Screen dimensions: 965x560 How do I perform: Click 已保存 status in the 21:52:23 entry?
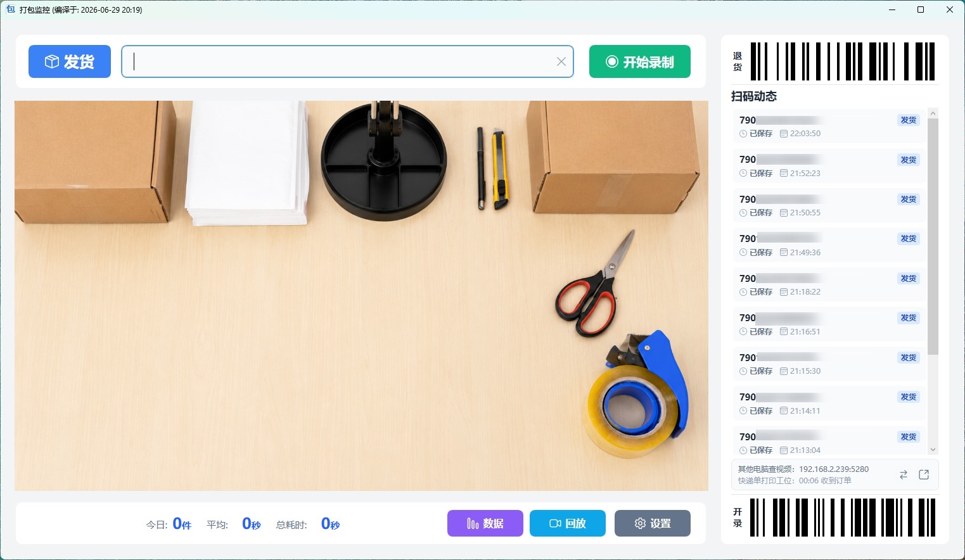tap(761, 174)
